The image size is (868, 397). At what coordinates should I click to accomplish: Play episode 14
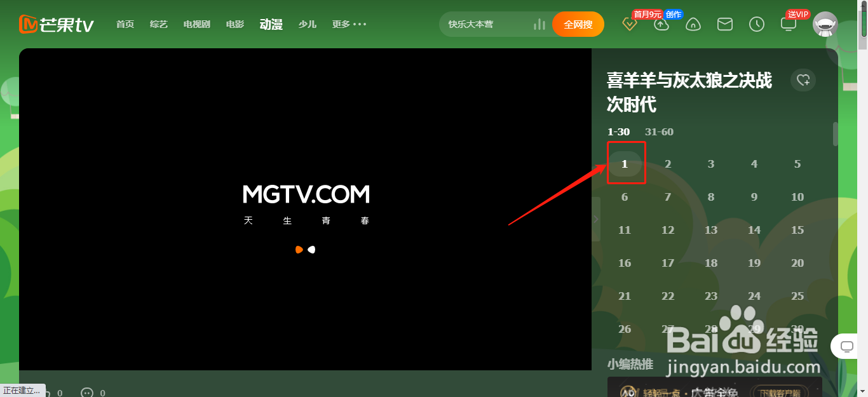point(754,230)
